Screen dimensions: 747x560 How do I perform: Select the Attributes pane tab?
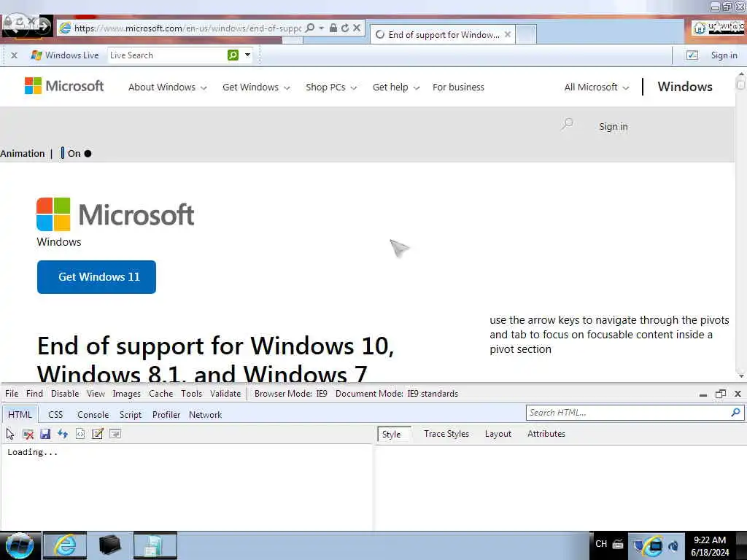point(546,434)
